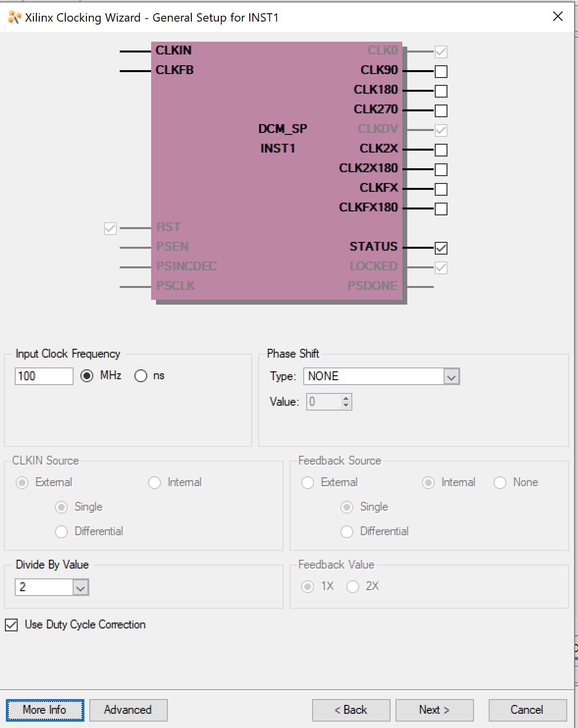The image size is (578, 728).
Task: Tick the CLK2X output checkbox
Action: tap(441, 150)
